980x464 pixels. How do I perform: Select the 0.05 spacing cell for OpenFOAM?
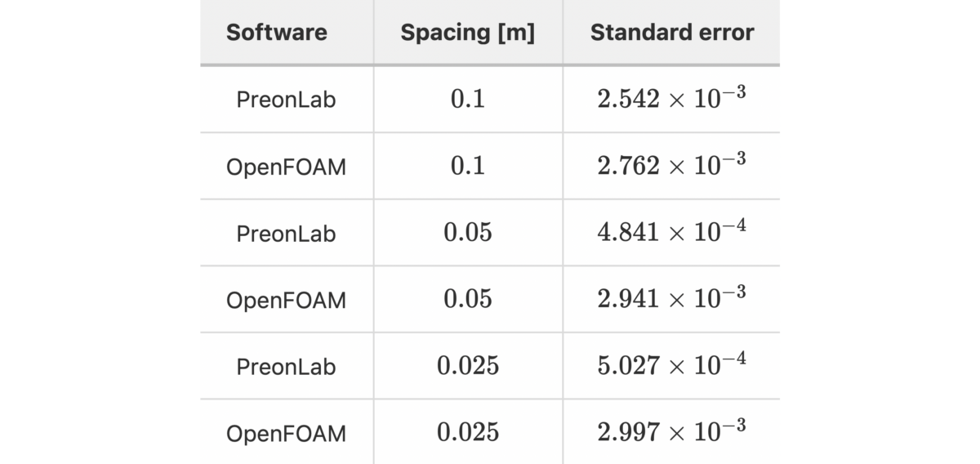[467, 300]
